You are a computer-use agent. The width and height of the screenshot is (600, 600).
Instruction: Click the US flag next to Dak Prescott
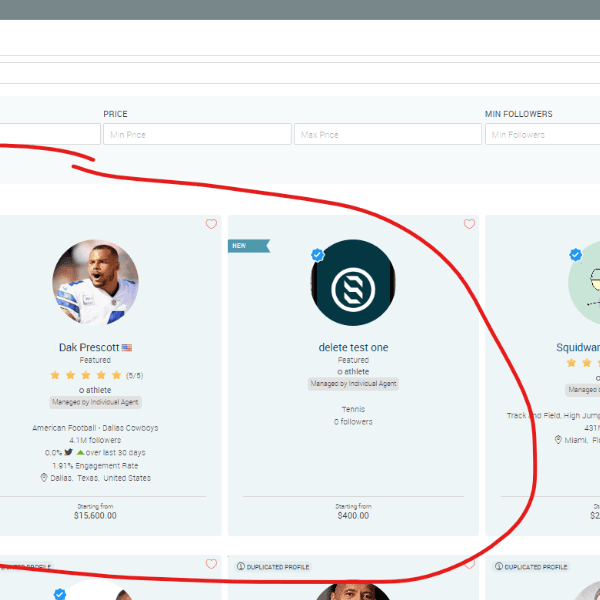tap(127, 348)
